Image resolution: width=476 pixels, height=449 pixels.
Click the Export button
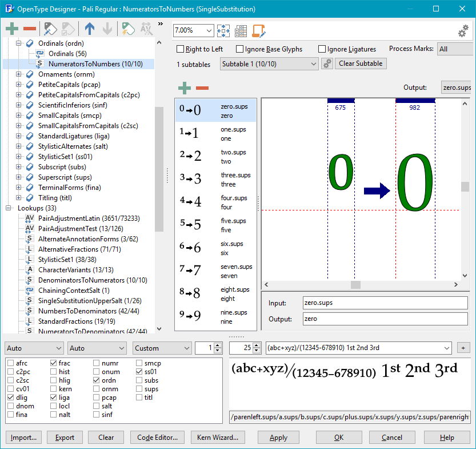click(x=65, y=438)
